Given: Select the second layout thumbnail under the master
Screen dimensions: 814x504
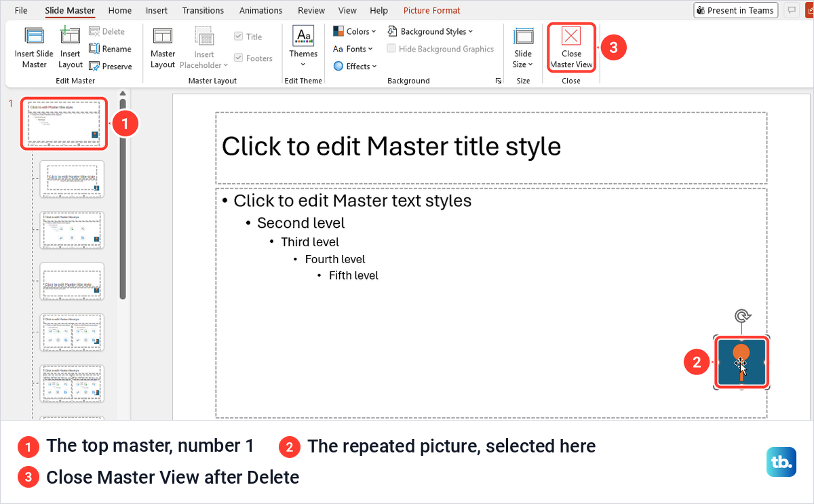Looking at the screenshot, I should [x=72, y=230].
